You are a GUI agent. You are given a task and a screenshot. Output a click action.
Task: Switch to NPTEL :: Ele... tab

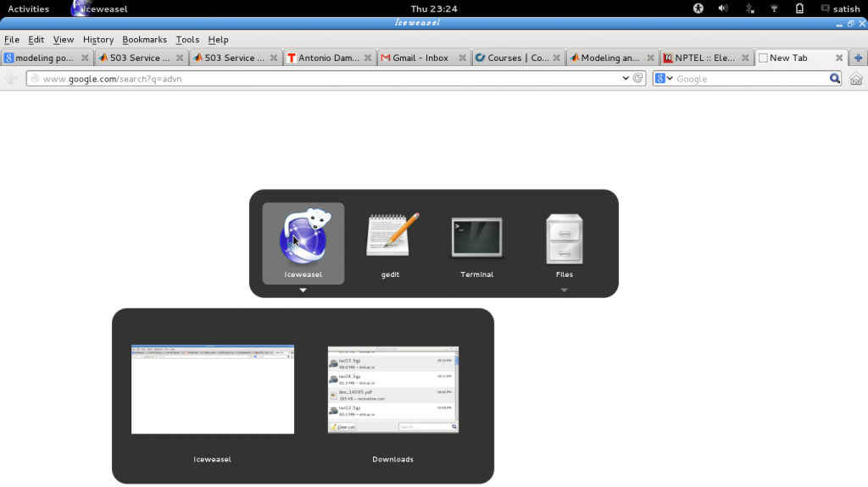coord(706,58)
